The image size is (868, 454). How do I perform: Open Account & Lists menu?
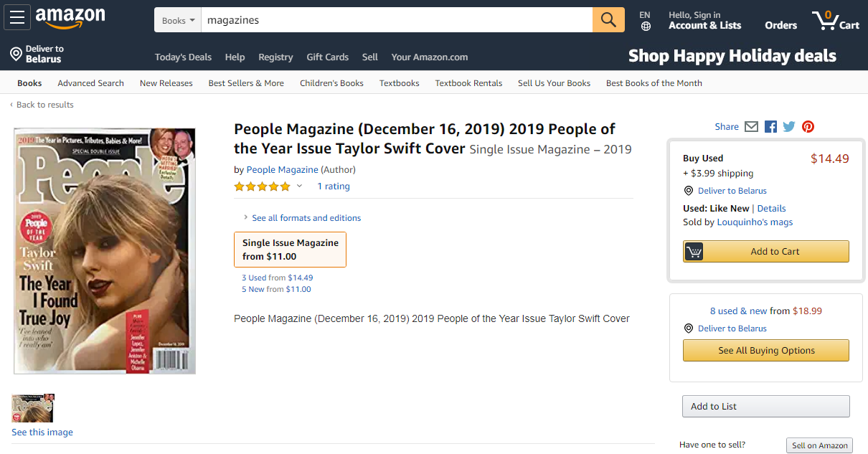pos(704,20)
